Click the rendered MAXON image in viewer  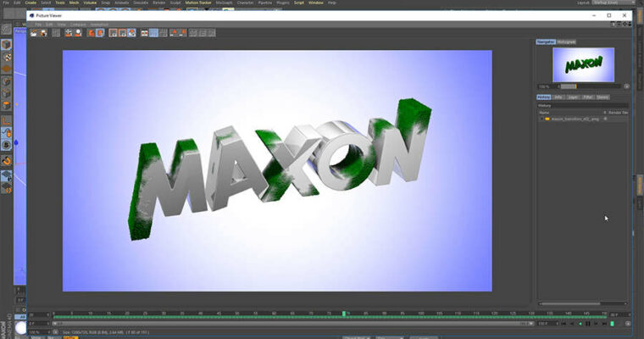pyautogui.click(x=277, y=170)
